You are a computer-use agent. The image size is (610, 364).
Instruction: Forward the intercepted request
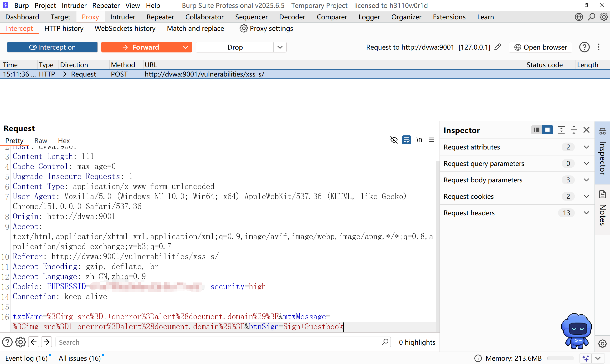coord(140,47)
